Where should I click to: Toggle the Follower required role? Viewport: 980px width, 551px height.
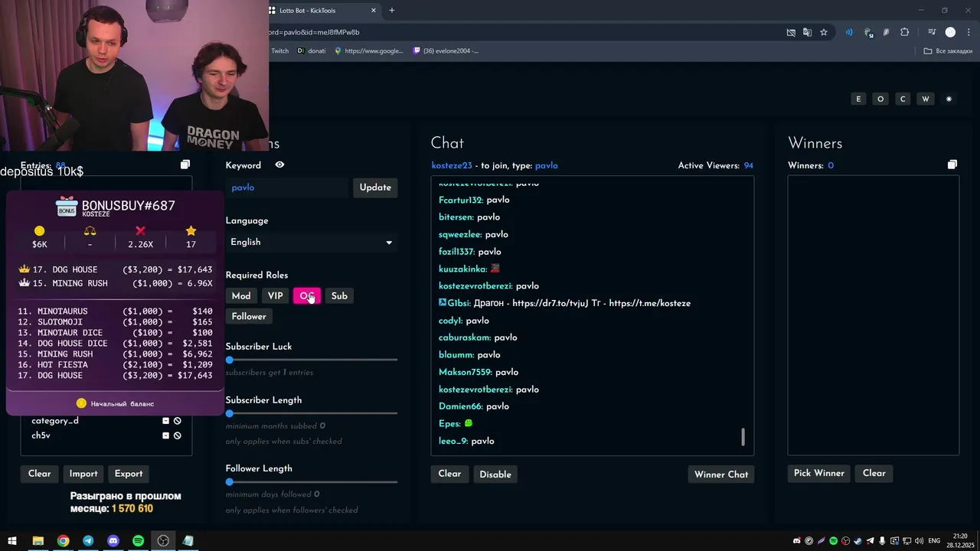pyautogui.click(x=249, y=317)
